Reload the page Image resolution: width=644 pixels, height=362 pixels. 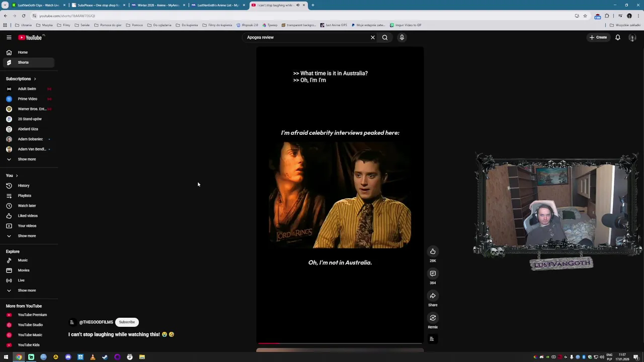click(x=23, y=16)
